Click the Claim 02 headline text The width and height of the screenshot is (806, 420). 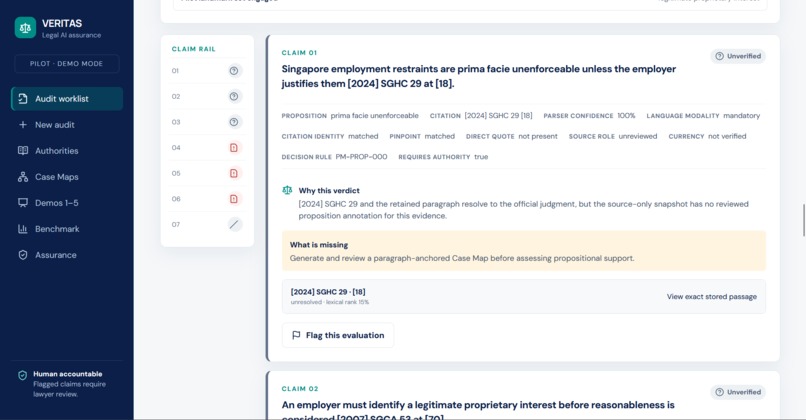click(478, 410)
